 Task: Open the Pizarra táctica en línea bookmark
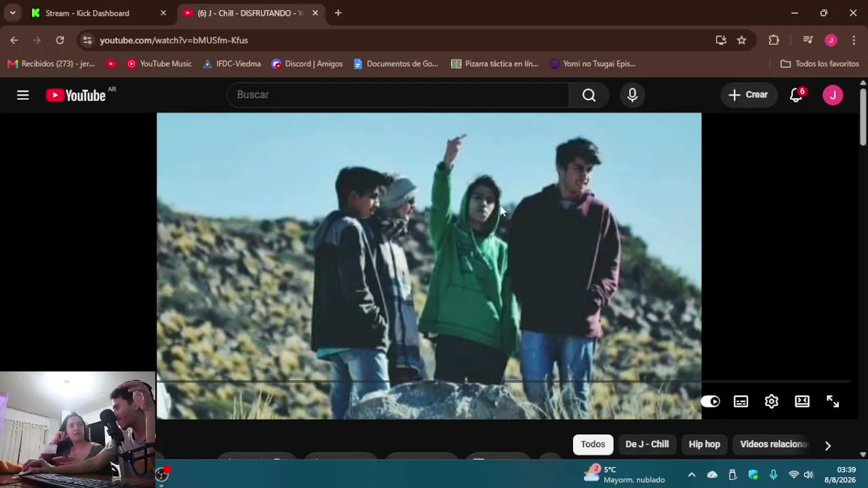(494, 64)
